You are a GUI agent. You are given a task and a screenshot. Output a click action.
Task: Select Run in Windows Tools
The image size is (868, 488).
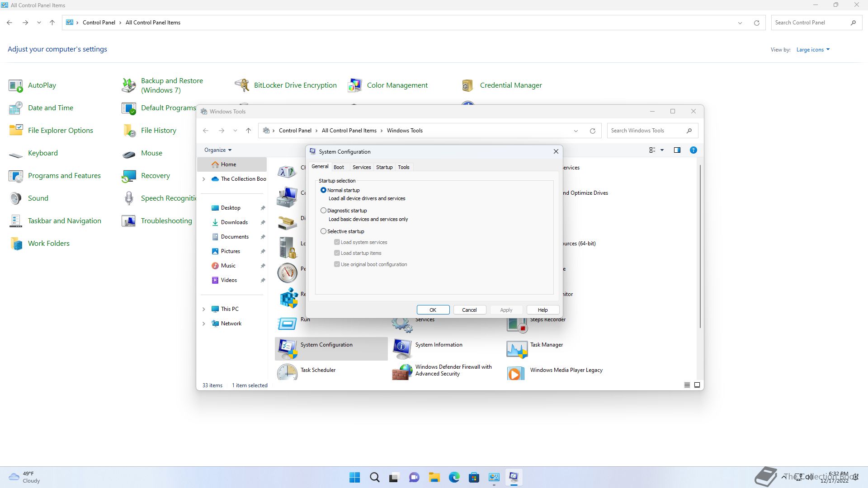pyautogui.click(x=293, y=324)
